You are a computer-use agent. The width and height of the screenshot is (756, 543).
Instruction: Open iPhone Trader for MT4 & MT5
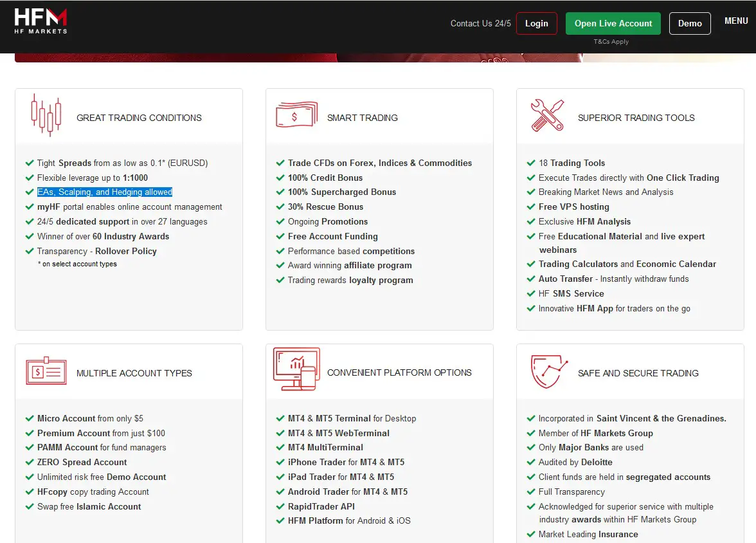pos(346,462)
